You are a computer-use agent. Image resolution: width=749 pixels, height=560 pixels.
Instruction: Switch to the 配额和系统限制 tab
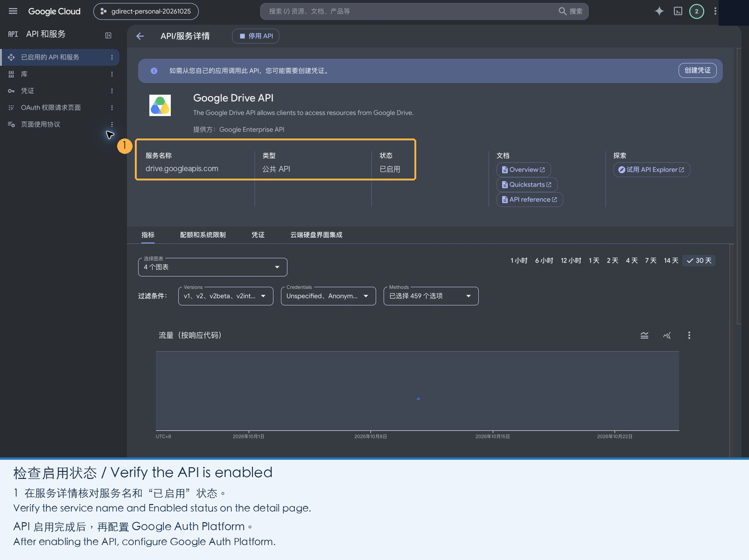point(203,235)
